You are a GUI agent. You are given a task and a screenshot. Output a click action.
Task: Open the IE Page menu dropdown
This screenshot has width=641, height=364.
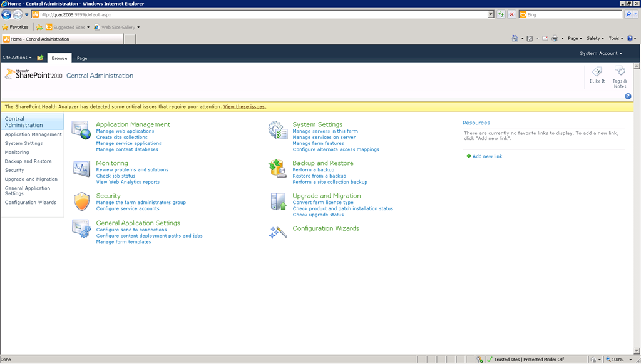click(x=575, y=38)
